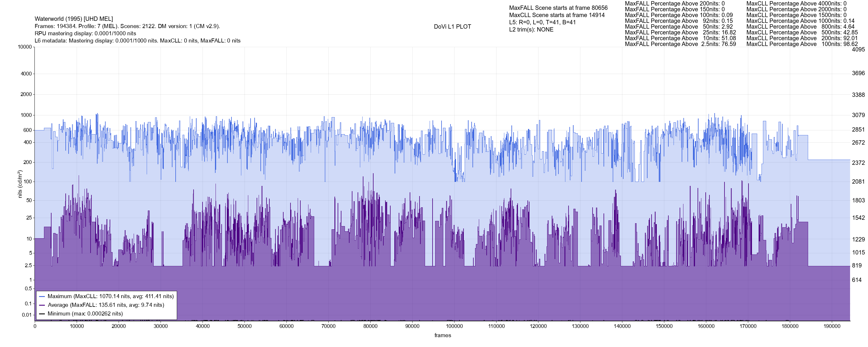Click the 4095 right-axis tick label
The height and width of the screenshot is (347, 868).
click(x=858, y=49)
